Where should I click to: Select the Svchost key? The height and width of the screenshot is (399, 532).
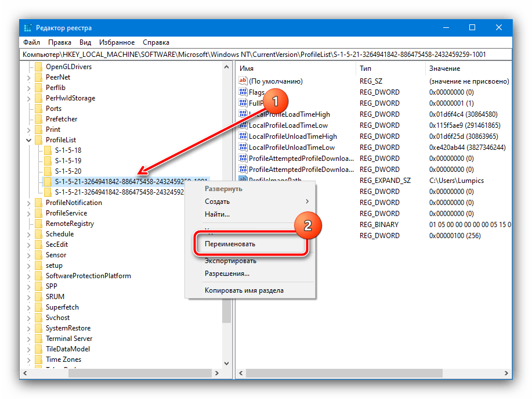click(x=57, y=318)
